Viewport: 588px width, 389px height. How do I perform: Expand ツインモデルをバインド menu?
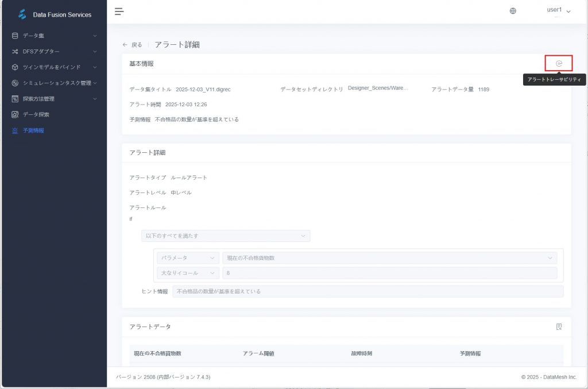click(54, 67)
